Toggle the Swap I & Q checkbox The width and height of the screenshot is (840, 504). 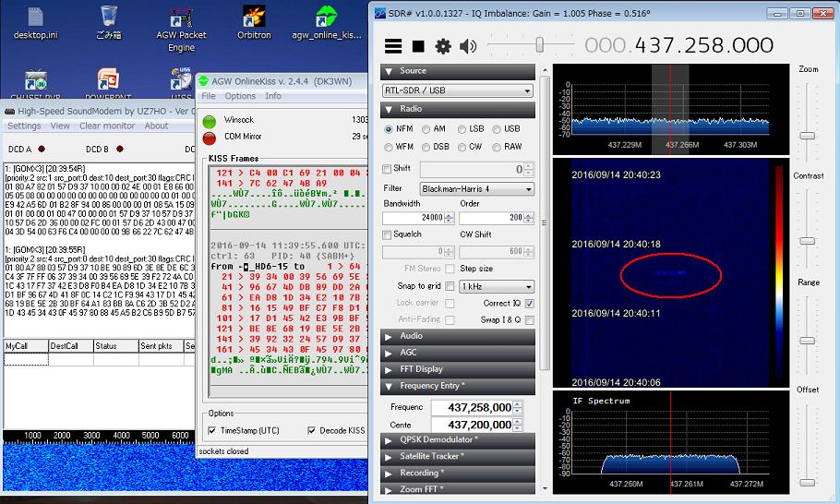[529, 320]
